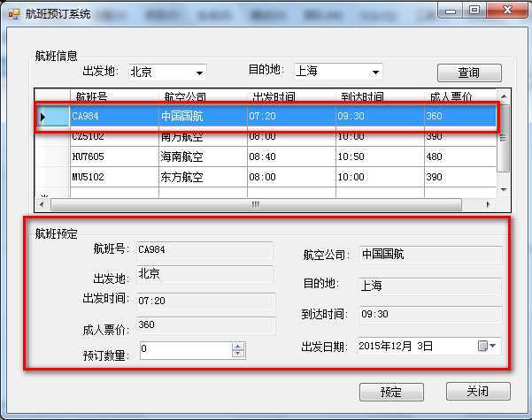Click the price 480 cell

[460, 157]
